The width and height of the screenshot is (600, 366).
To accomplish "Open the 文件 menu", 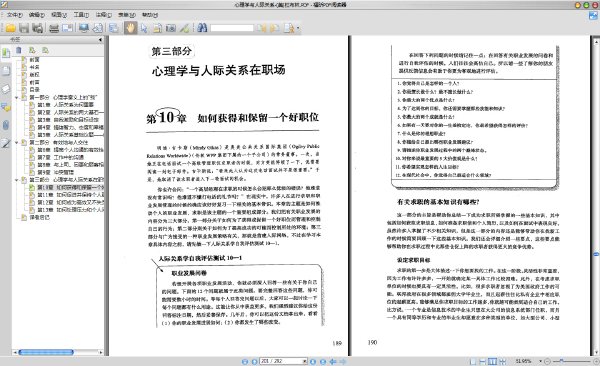I will pos(14,15).
